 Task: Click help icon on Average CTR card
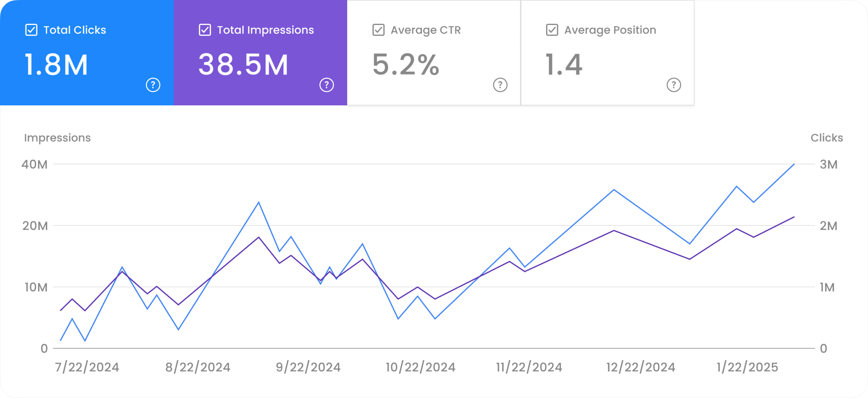[x=500, y=85]
